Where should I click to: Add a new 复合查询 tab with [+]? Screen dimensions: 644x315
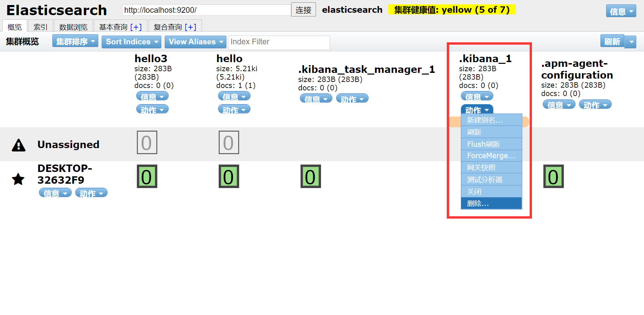[x=190, y=27]
